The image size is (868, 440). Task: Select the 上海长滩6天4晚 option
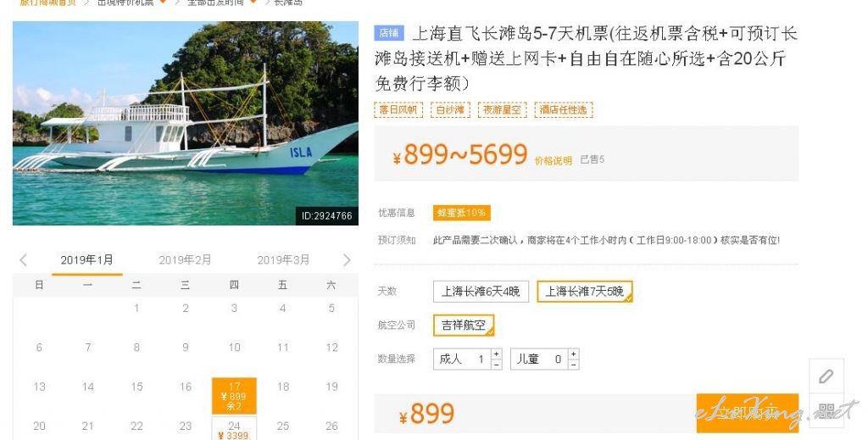[481, 292]
